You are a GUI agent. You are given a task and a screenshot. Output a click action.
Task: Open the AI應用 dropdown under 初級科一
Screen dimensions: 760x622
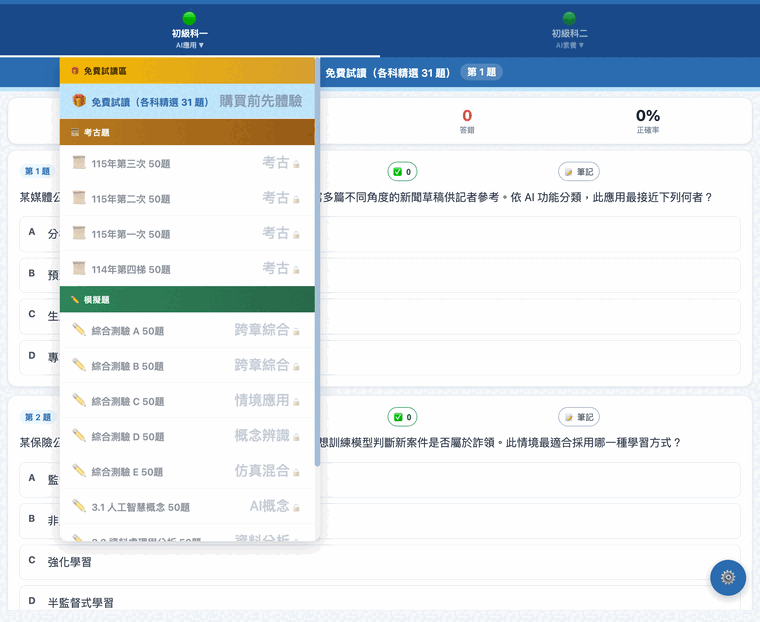(190, 45)
